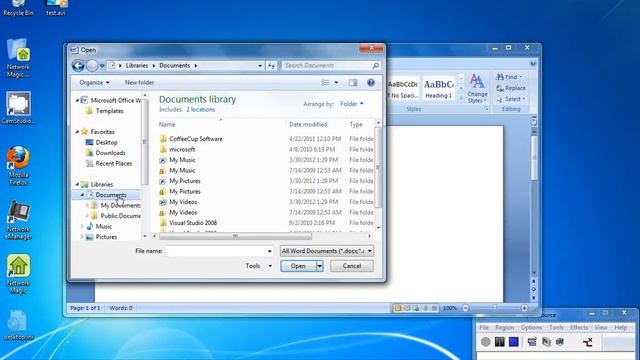Click the Select Browse Object button in Word
640x360 pixels.
click(533, 289)
